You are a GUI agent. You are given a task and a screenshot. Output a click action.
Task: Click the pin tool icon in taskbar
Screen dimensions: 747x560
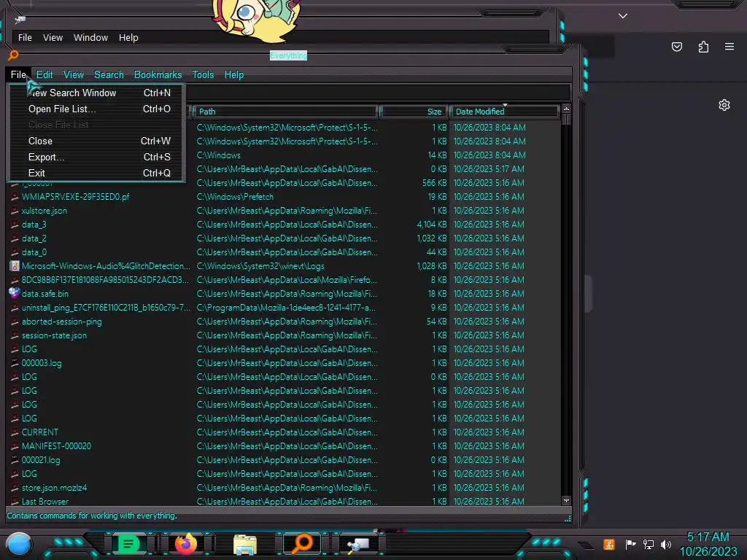tap(357, 545)
